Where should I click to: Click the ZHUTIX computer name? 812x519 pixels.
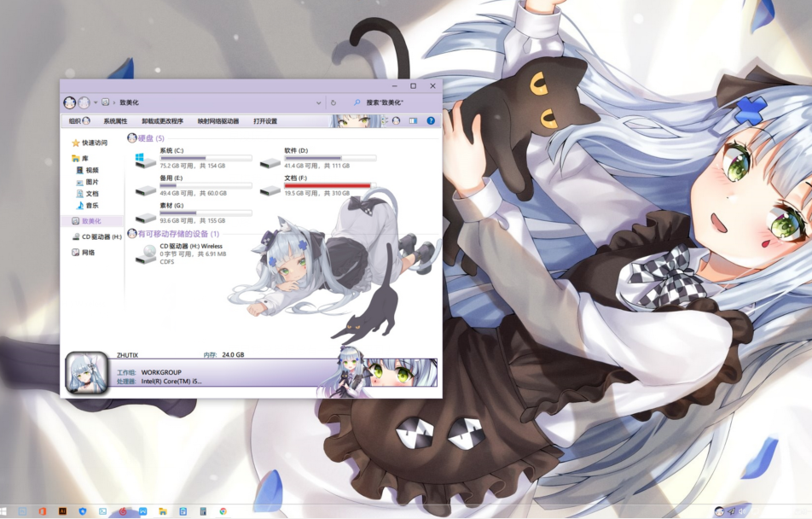[x=127, y=355]
